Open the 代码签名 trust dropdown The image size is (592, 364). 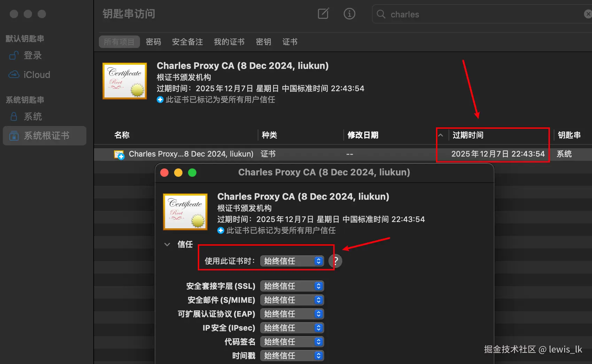tap(292, 342)
